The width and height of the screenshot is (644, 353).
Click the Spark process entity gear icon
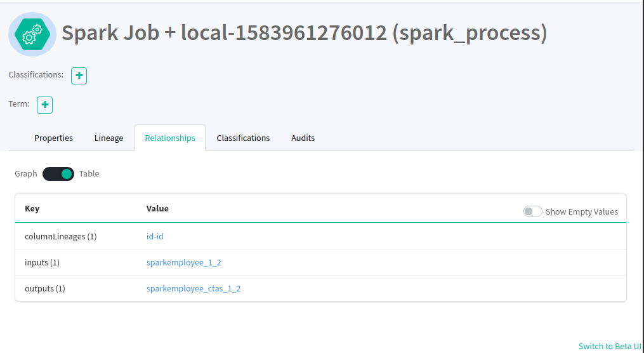[x=32, y=34]
